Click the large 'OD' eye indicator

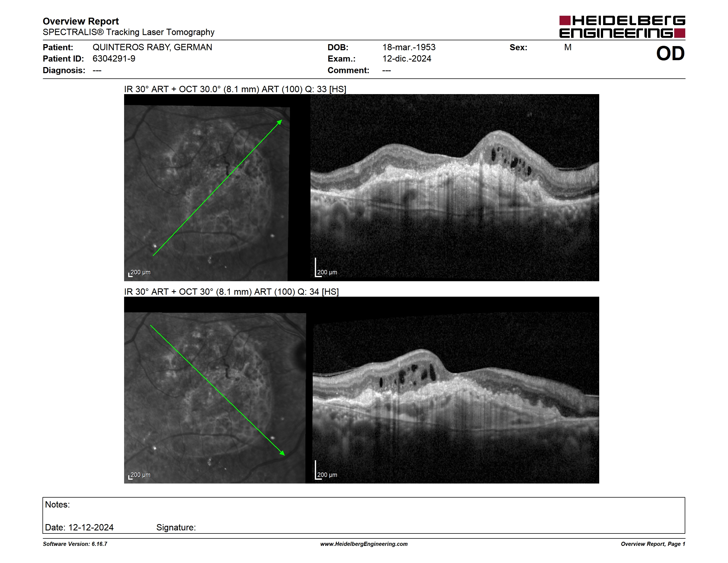670,53
